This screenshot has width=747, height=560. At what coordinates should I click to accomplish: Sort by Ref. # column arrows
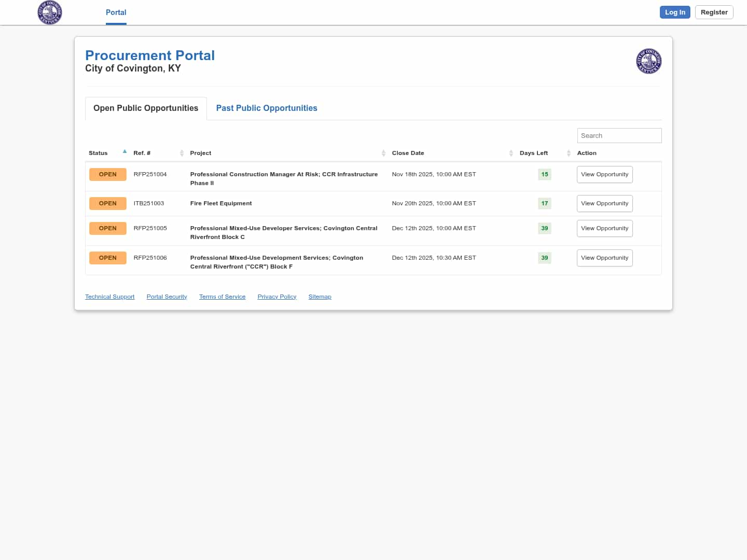coord(182,153)
